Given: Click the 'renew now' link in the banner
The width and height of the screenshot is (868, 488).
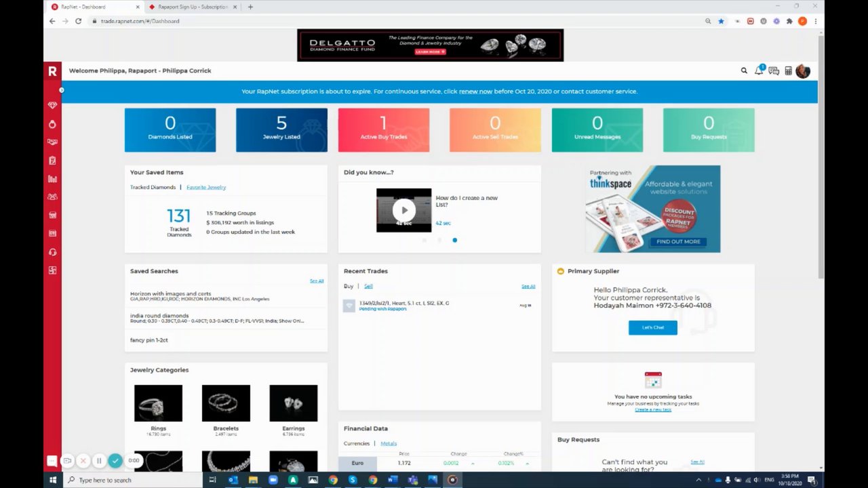Looking at the screenshot, I should (x=475, y=91).
